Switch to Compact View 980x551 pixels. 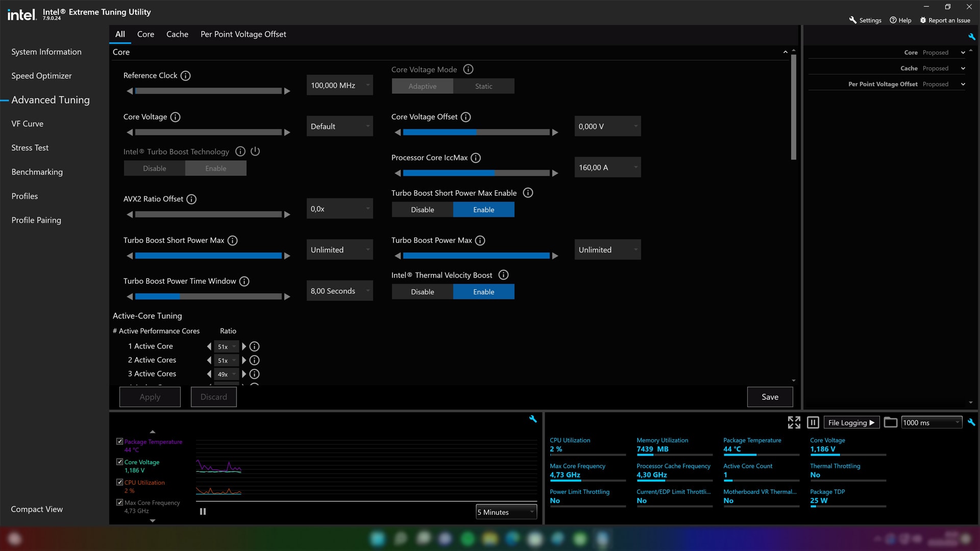tap(37, 509)
